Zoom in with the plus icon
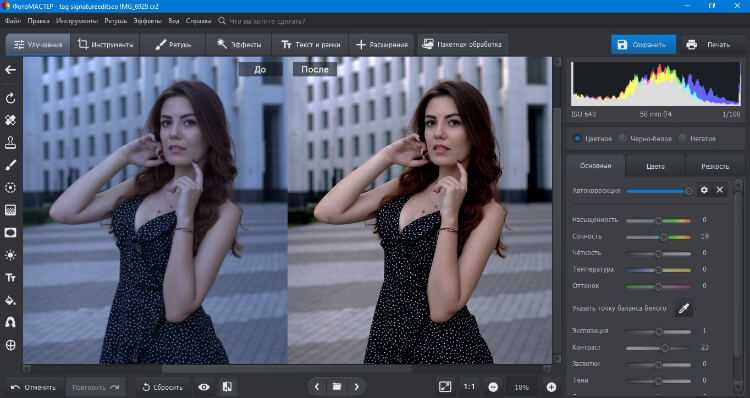Screen dimensions: 750x398 [x=551, y=387]
